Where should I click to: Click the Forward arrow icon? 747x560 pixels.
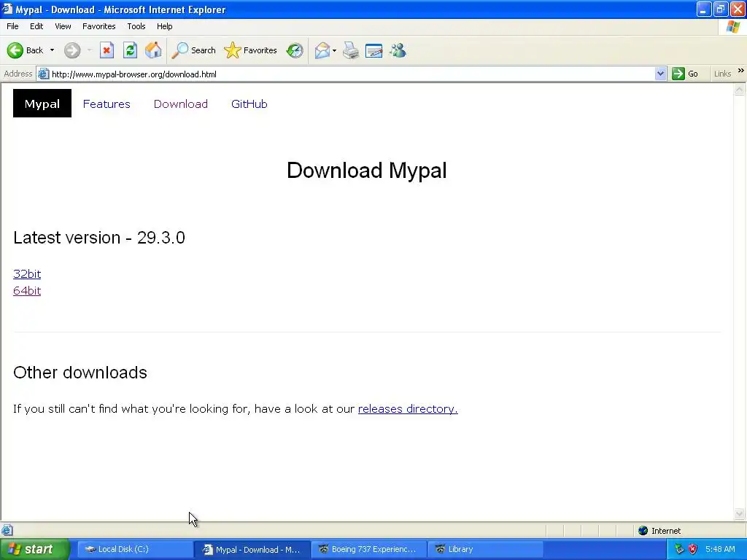click(x=72, y=50)
